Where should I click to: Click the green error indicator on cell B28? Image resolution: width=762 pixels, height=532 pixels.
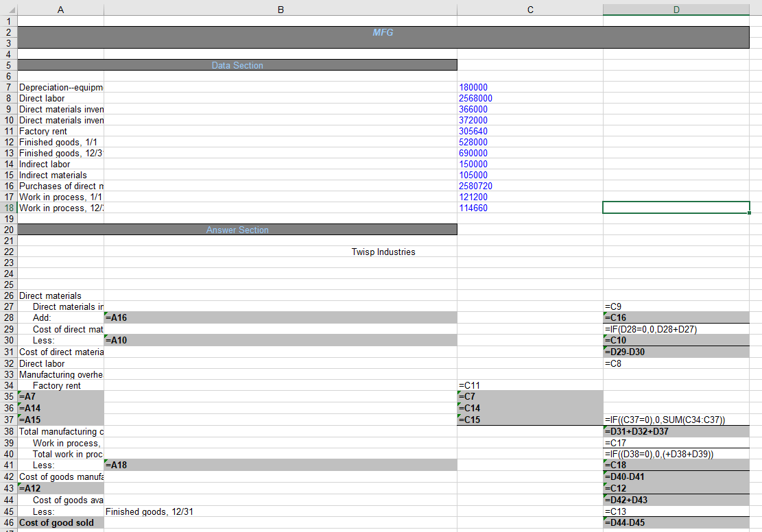click(x=107, y=314)
